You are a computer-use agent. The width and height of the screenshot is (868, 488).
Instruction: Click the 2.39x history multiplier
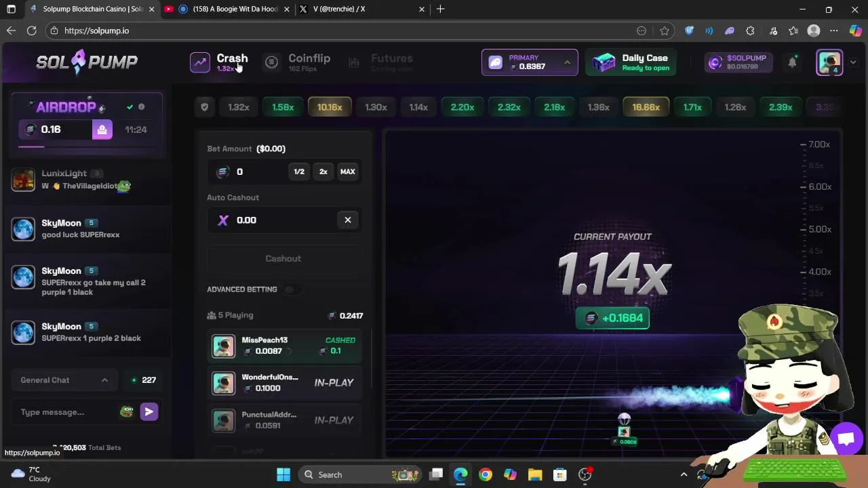[x=781, y=107]
